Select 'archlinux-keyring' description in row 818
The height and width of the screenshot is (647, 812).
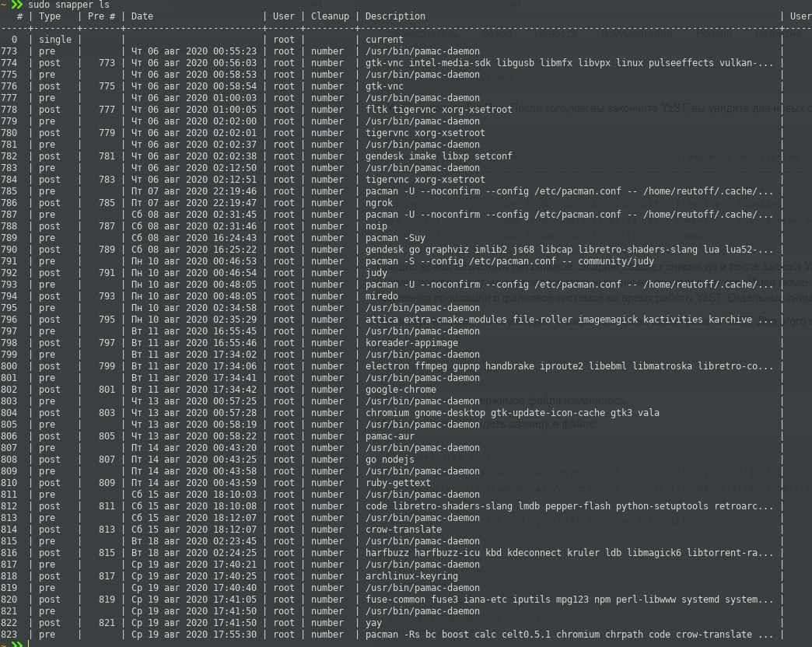pos(411,576)
